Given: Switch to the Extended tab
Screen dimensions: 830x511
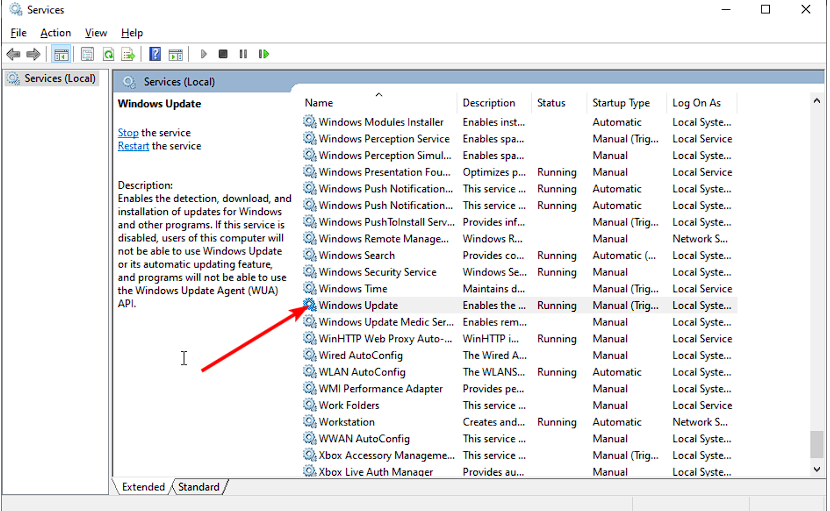Looking at the screenshot, I should [143, 487].
